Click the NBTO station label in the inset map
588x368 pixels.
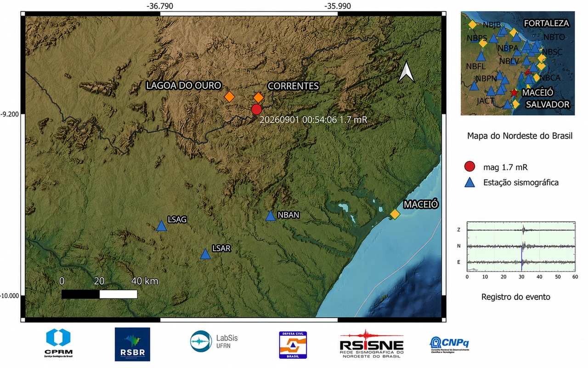pyautogui.click(x=554, y=36)
